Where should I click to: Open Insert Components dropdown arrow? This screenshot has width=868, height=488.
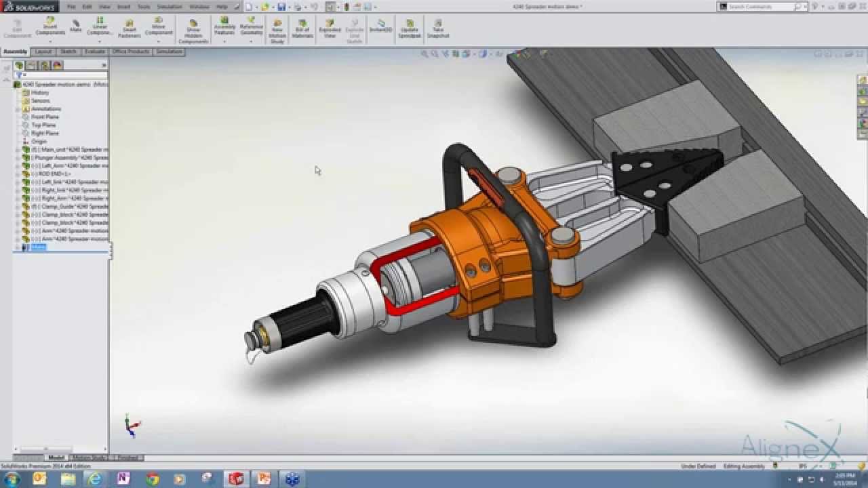(x=50, y=41)
